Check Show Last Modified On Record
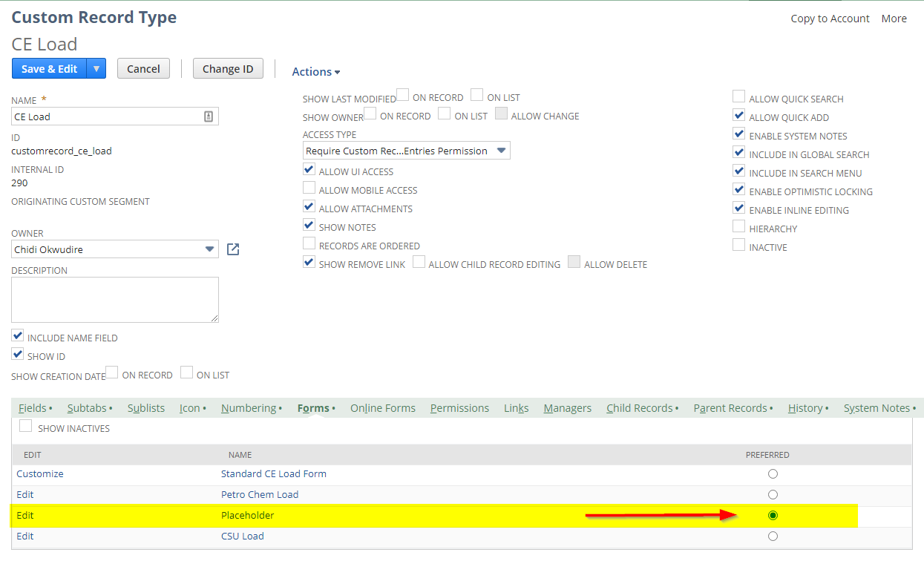The image size is (924, 561). point(403,95)
